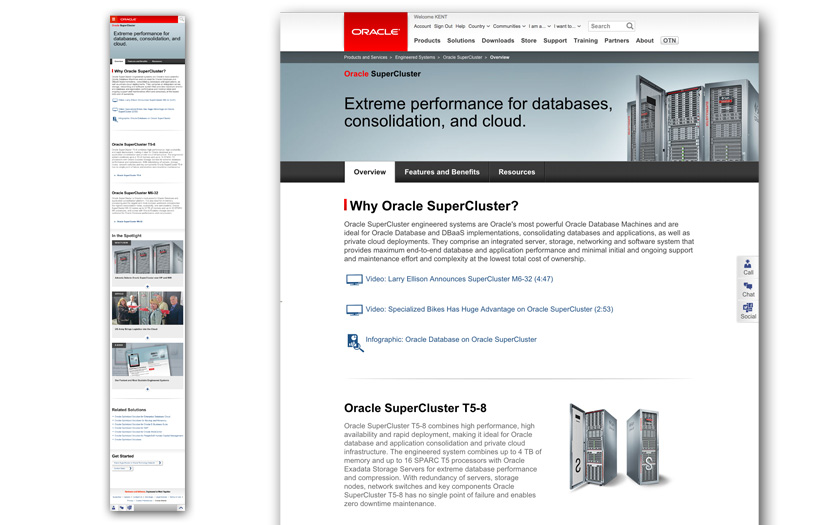Viewport: 825px width, 525px height.
Task: Click the OTN button in navigation
Action: point(669,41)
